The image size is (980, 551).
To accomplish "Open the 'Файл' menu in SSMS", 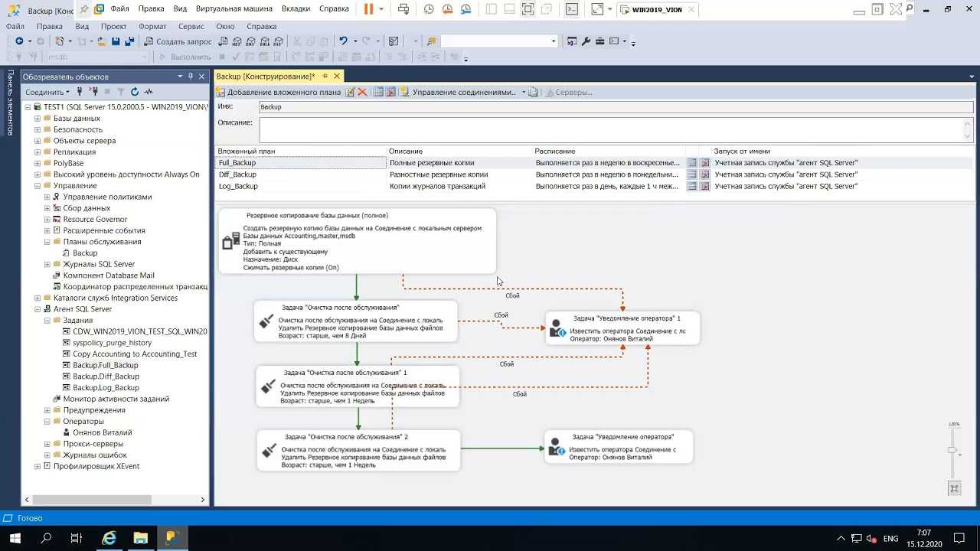I will (15, 26).
